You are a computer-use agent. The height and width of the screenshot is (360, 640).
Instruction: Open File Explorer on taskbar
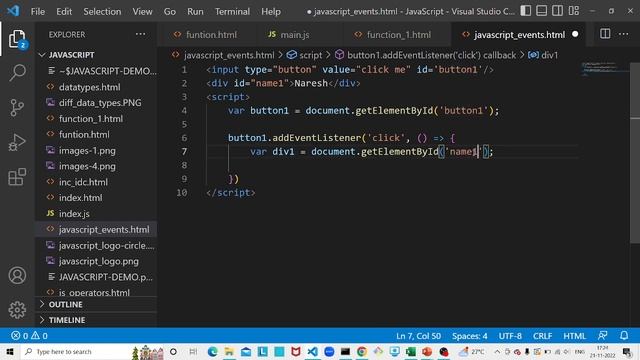point(229,351)
